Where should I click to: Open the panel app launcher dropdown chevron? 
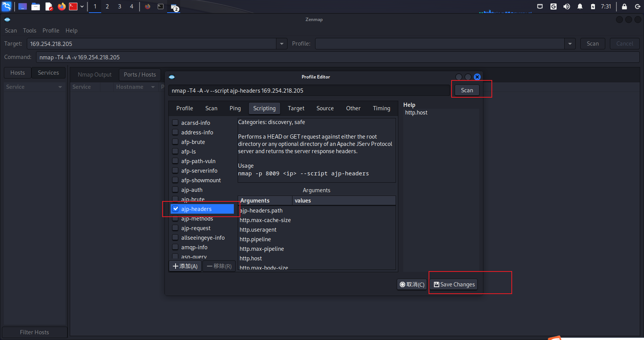point(82,7)
